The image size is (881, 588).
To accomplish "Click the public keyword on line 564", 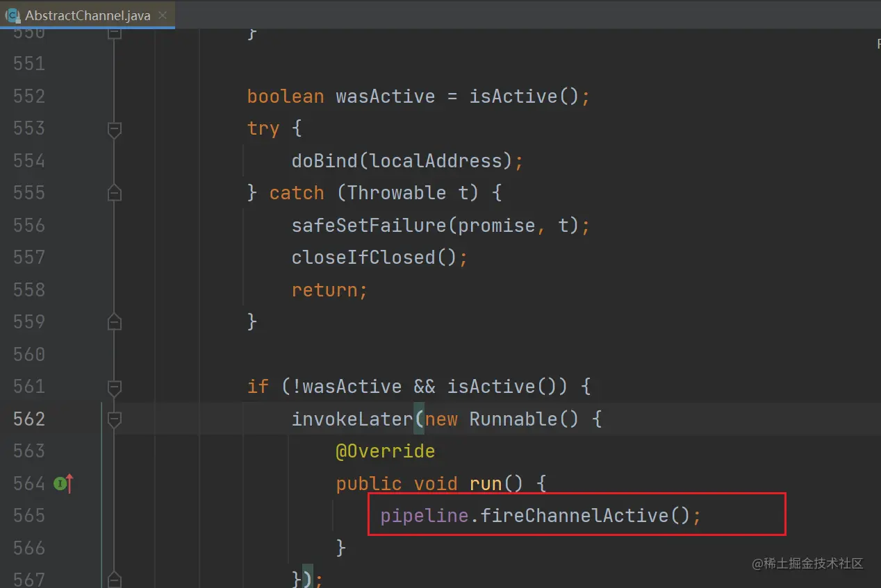I will click(x=369, y=483).
